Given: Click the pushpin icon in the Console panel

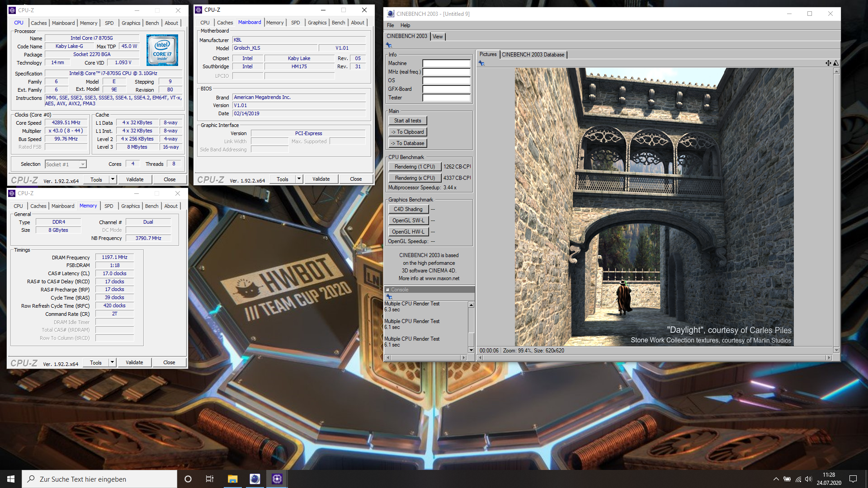Looking at the screenshot, I should 389,297.
